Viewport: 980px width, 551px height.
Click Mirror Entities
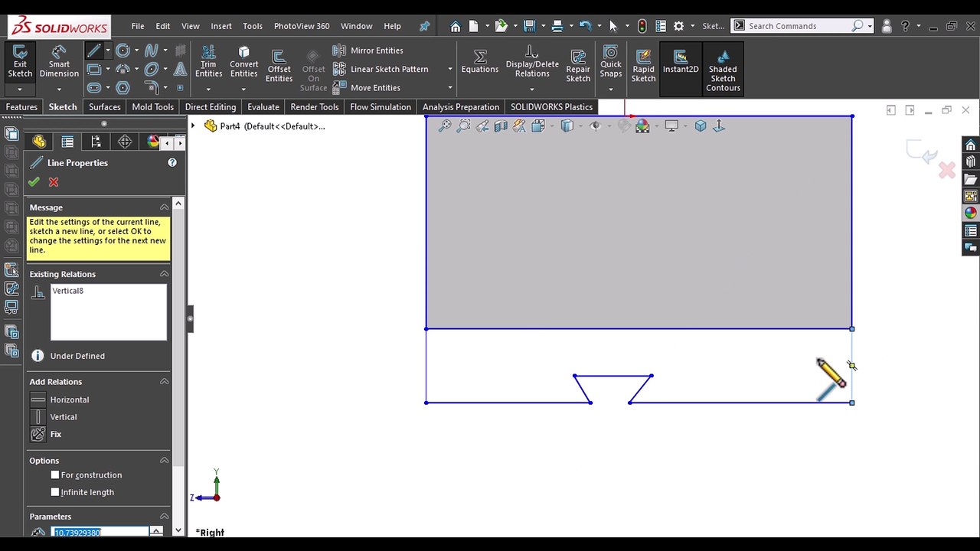(x=368, y=51)
